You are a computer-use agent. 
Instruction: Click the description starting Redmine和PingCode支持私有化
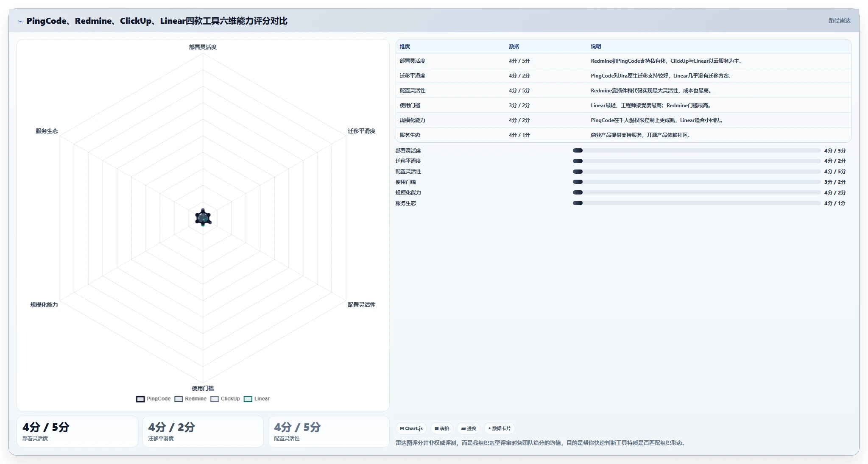tap(667, 61)
